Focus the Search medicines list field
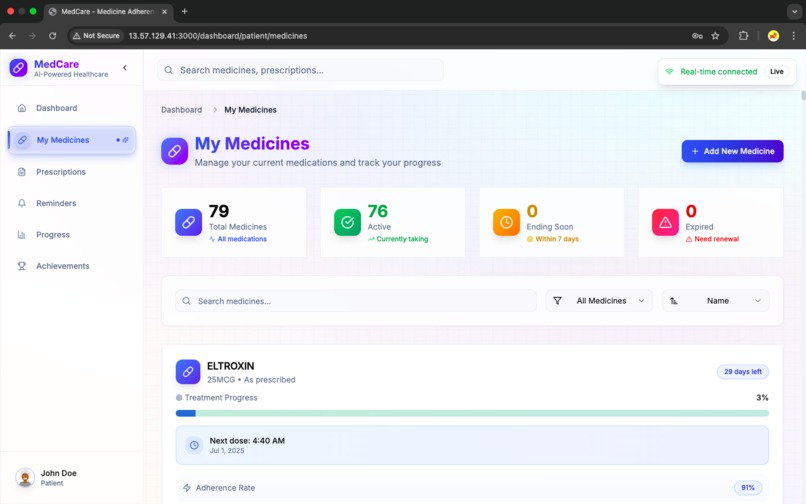Viewport: 806px width, 504px height. click(356, 301)
